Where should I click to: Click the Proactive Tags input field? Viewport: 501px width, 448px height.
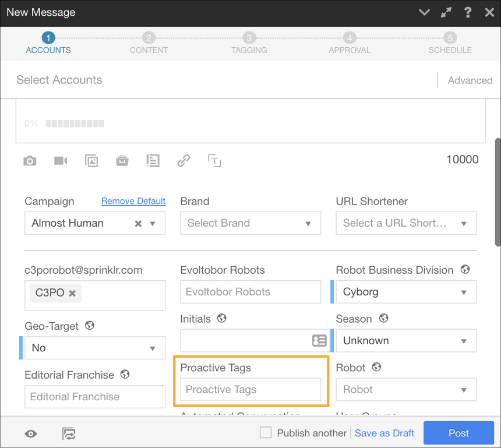(x=250, y=390)
